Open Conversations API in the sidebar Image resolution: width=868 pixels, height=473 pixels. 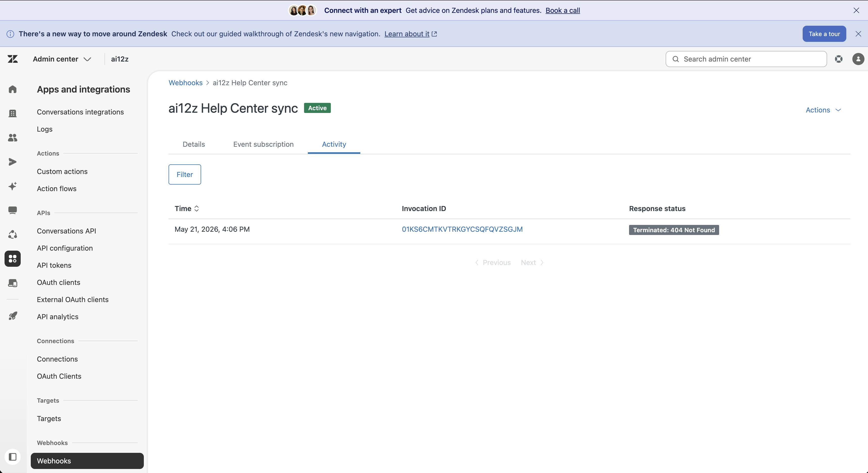tap(66, 231)
